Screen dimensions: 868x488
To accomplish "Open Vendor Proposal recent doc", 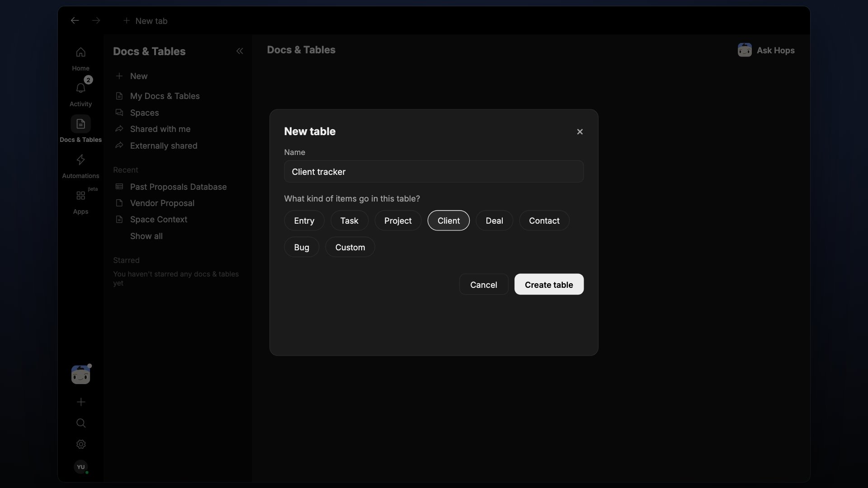I will point(155,203).
